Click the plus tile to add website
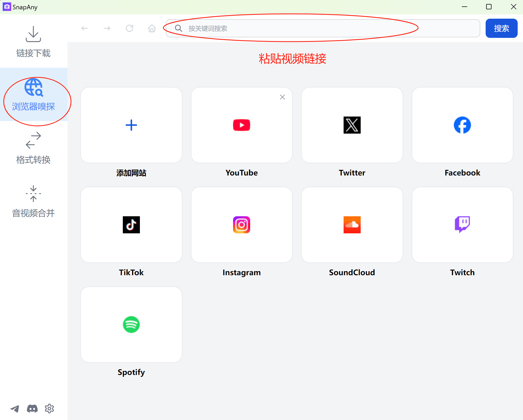The width and height of the screenshot is (523, 420). pyautogui.click(x=131, y=125)
